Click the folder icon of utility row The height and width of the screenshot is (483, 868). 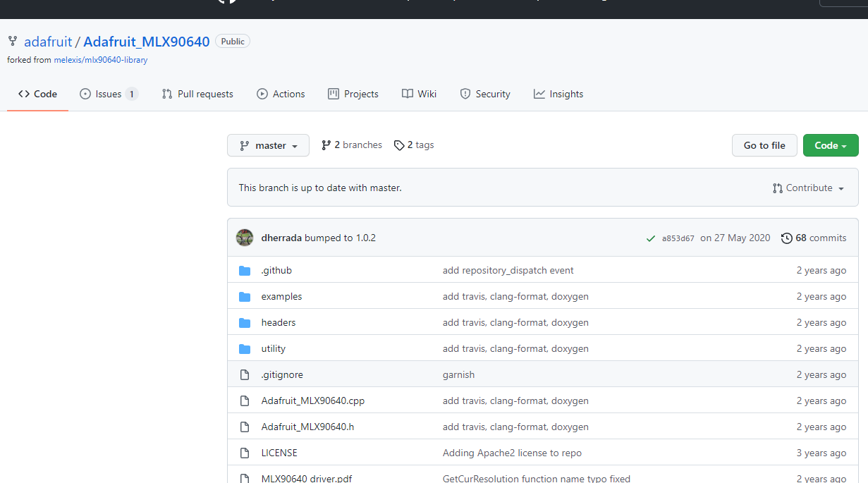click(245, 349)
